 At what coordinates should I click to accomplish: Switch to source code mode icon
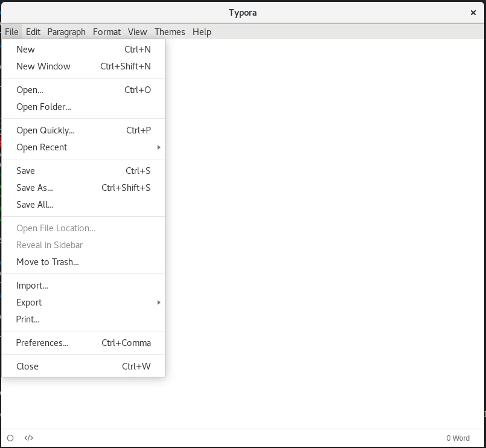click(x=28, y=438)
